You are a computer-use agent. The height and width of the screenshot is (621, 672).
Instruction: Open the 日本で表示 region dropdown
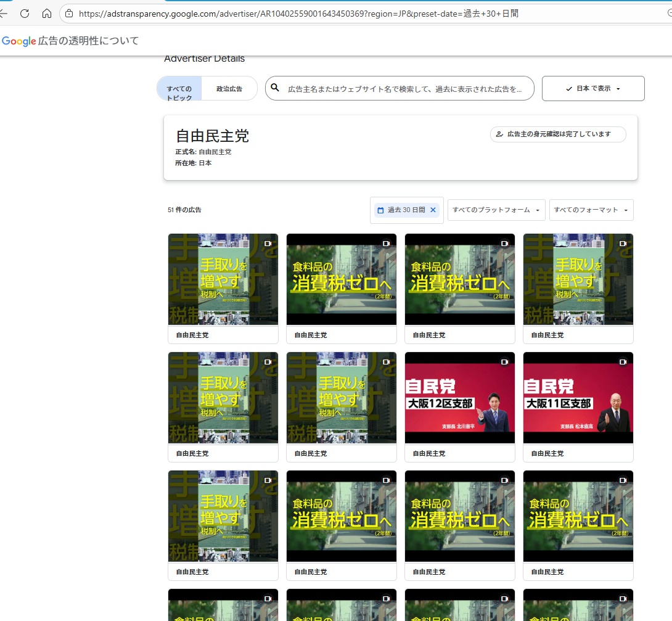pyautogui.click(x=592, y=89)
